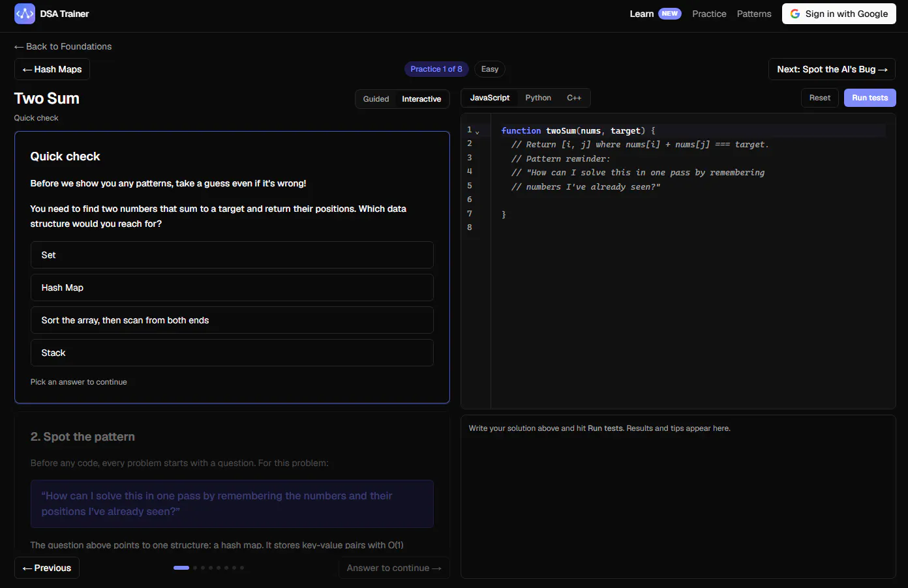Click the 'Write your solution above' results message
The image size is (908, 588).
[x=599, y=428]
